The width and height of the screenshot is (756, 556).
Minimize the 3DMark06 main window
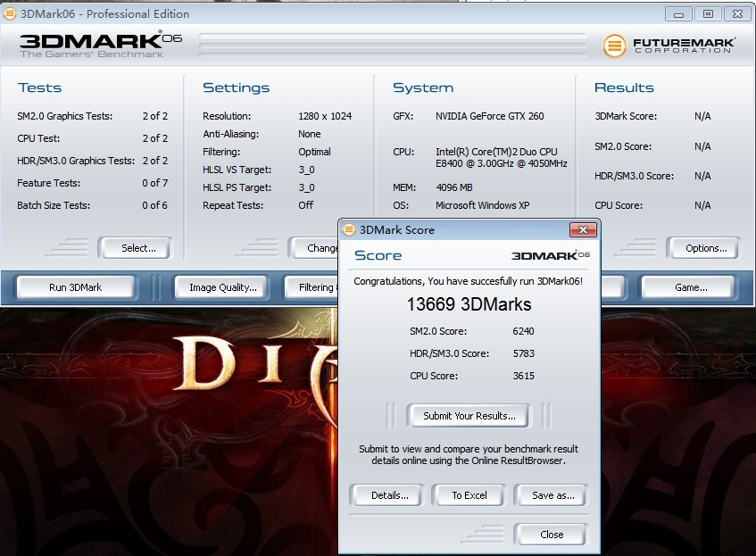tap(678, 14)
